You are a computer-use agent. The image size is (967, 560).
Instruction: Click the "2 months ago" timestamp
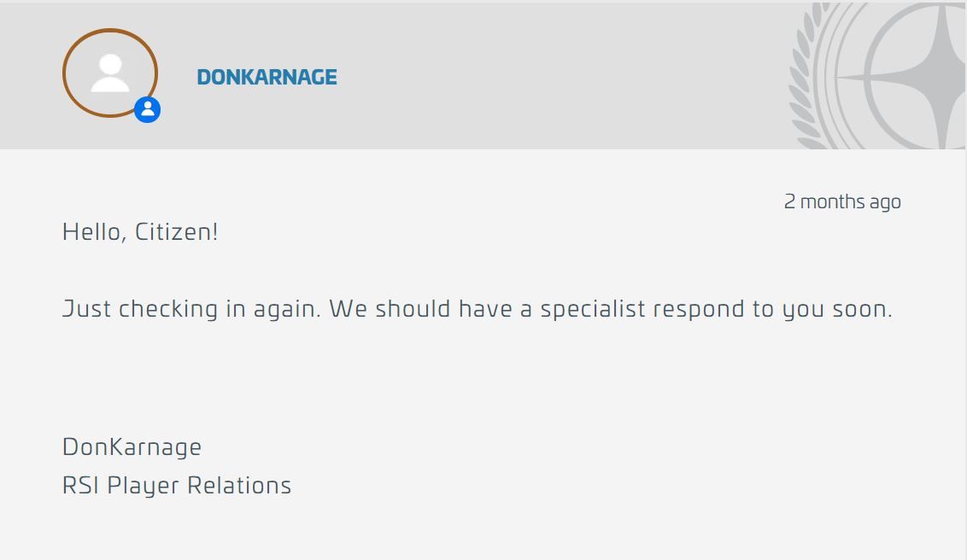point(842,201)
